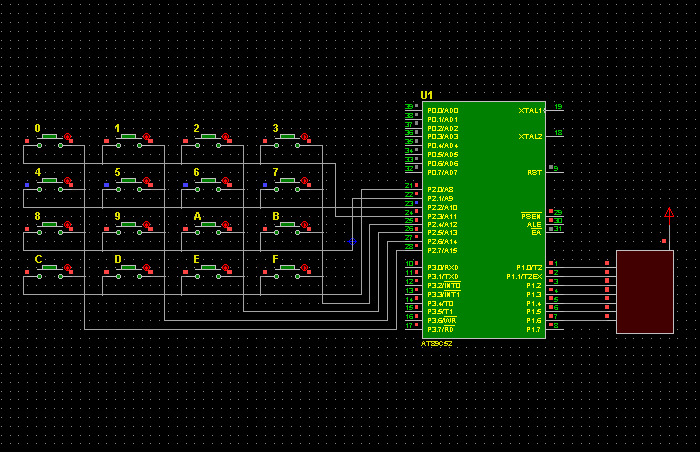Select the power terminal arrow symbol
Image resolution: width=700 pixels, height=452 pixels.
pyautogui.click(x=669, y=212)
